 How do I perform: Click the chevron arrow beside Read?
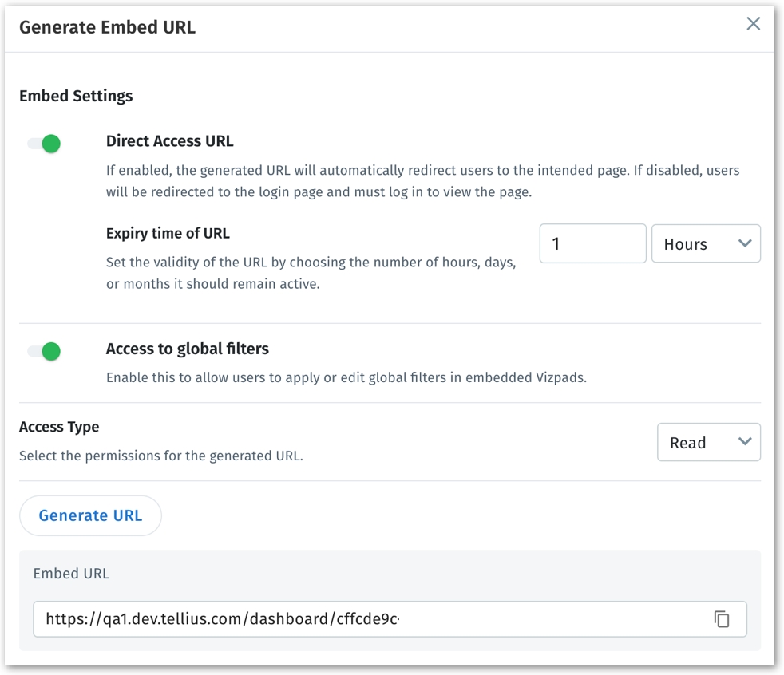[x=746, y=442]
